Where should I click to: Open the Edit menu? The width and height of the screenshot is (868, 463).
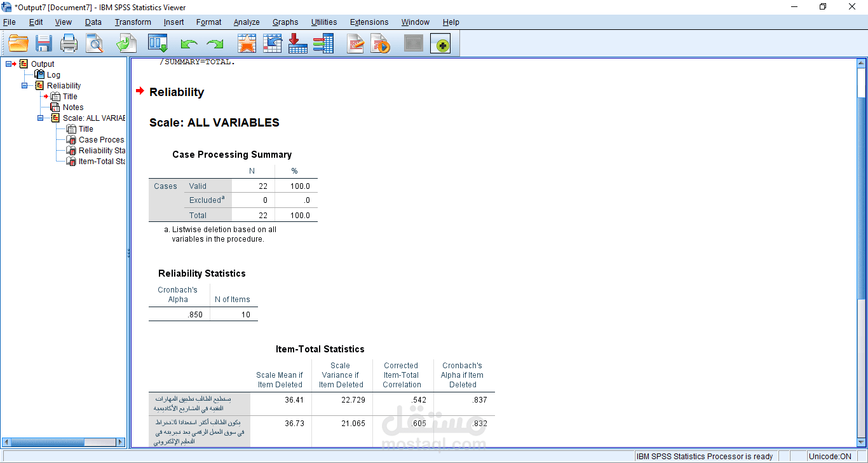tap(36, 22)
